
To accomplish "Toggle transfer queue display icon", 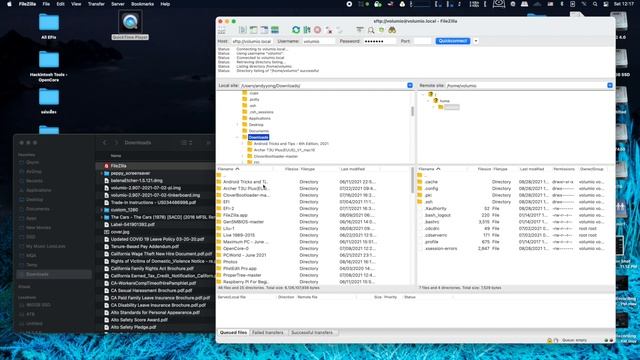I will pos(275,30).
